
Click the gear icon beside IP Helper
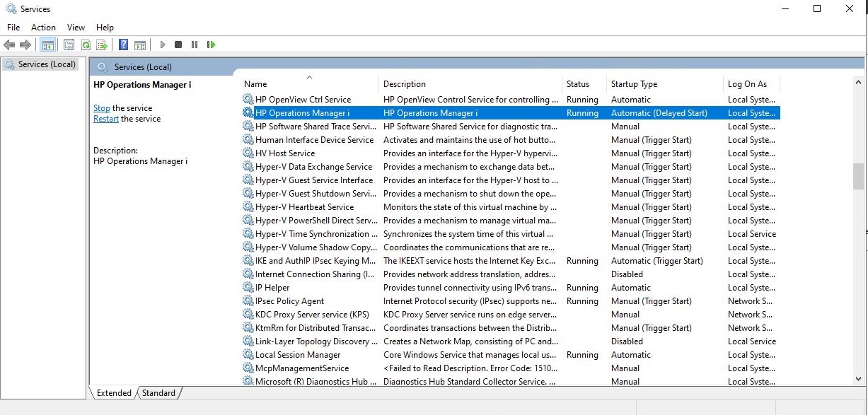pyautogui.click(x=248, y=288)
